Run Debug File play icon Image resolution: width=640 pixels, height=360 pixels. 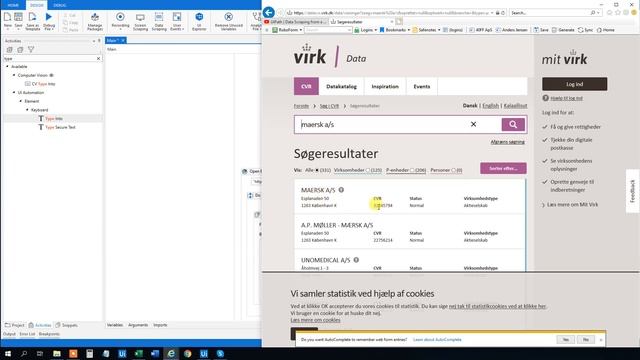tap(49, 20)
